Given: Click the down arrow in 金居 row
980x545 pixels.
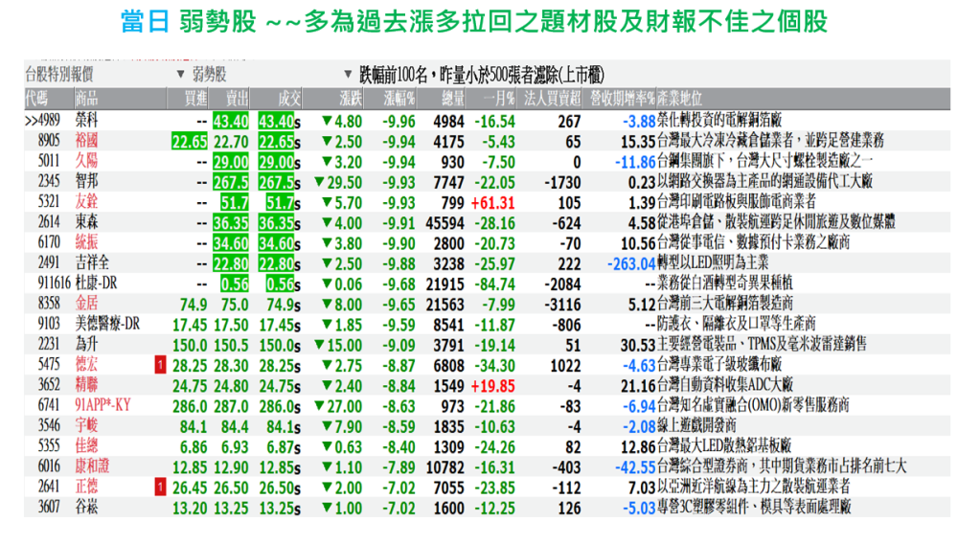Looking at the screenshot, I should (x=327, y=304).
